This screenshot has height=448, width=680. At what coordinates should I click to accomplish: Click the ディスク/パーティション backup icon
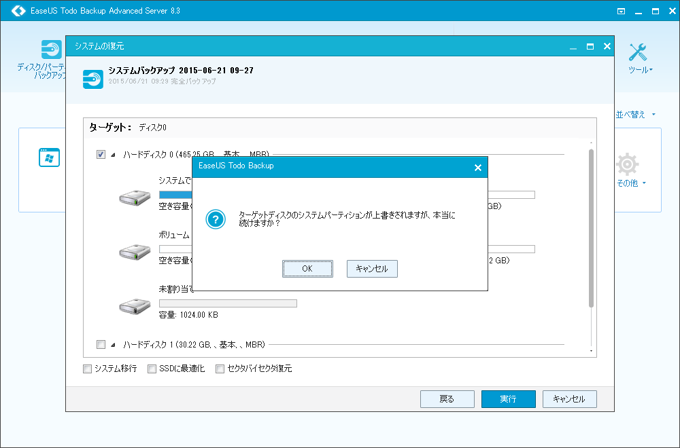pyautogui.click(x=51, y=49)
